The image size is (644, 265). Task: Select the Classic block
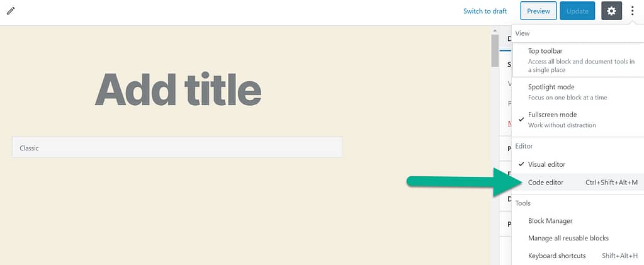click(177, 147)
